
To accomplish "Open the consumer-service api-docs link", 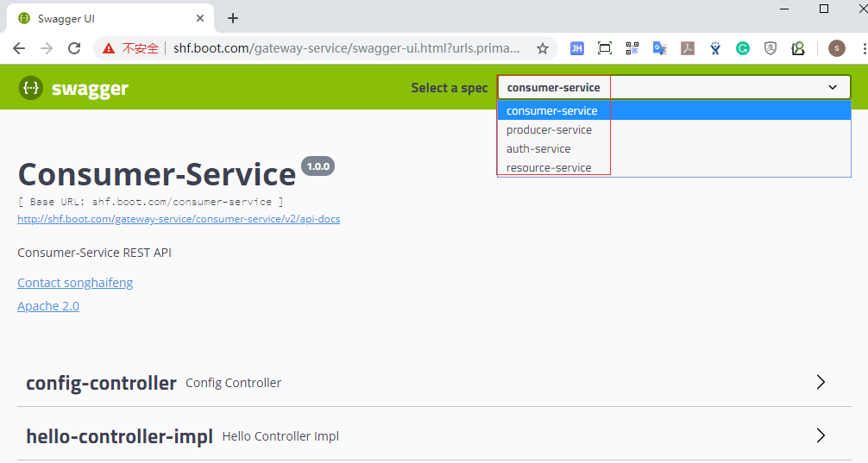I will click(179, 219).
